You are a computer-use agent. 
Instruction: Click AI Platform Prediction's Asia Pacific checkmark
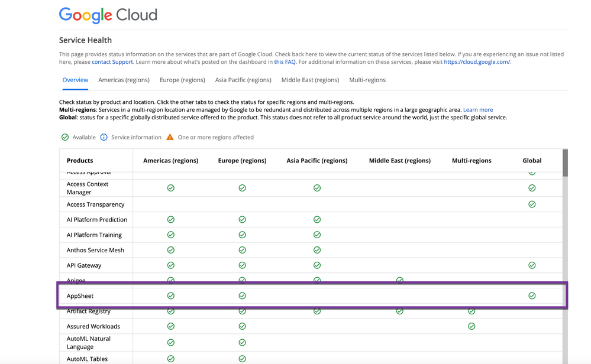point(317,219)
